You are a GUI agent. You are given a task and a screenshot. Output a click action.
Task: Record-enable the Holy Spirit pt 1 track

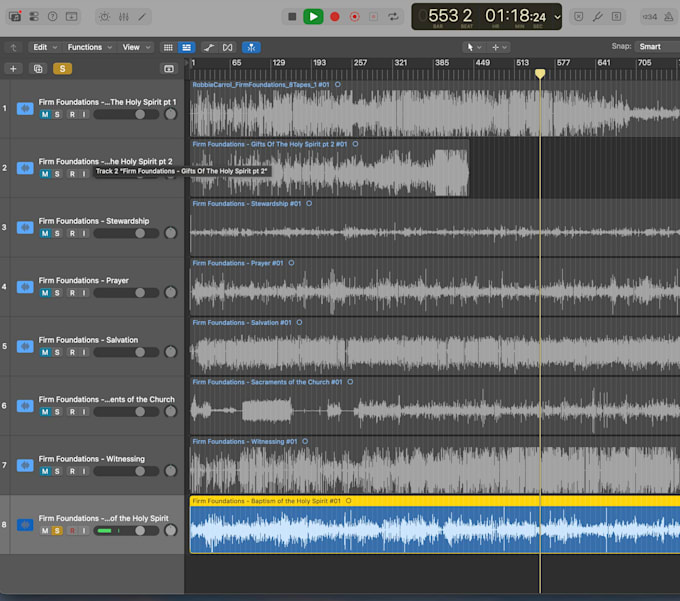point(72,114)
